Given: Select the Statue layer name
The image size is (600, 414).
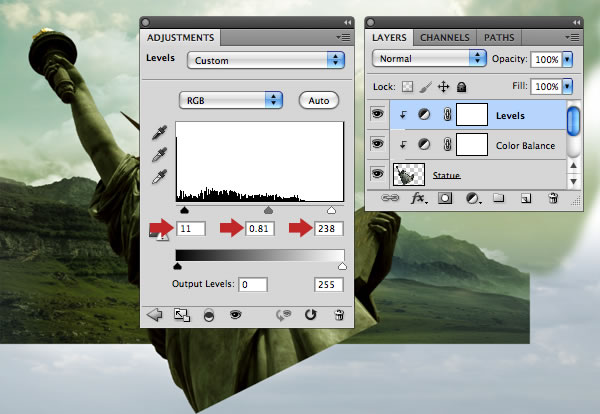Looking at the screenshot, I should pyautogui.click(x=446, y=175).
